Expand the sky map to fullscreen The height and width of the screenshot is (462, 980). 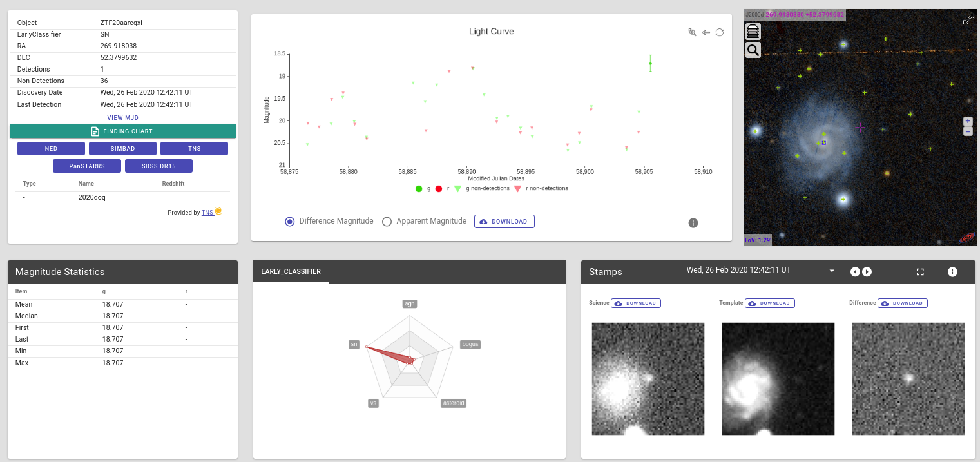[968, 20]
